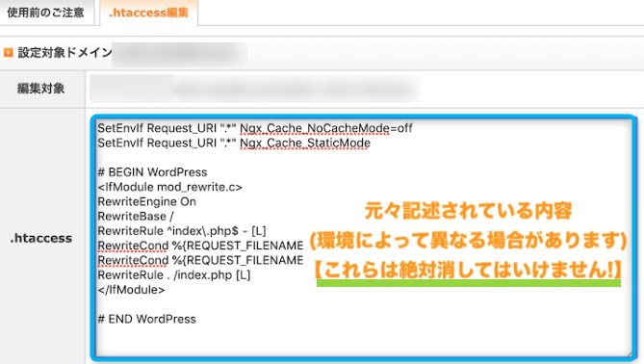Select the .htaccess編集 tab
This screenshot has width=644, height=364.
(x=148, y=13)
